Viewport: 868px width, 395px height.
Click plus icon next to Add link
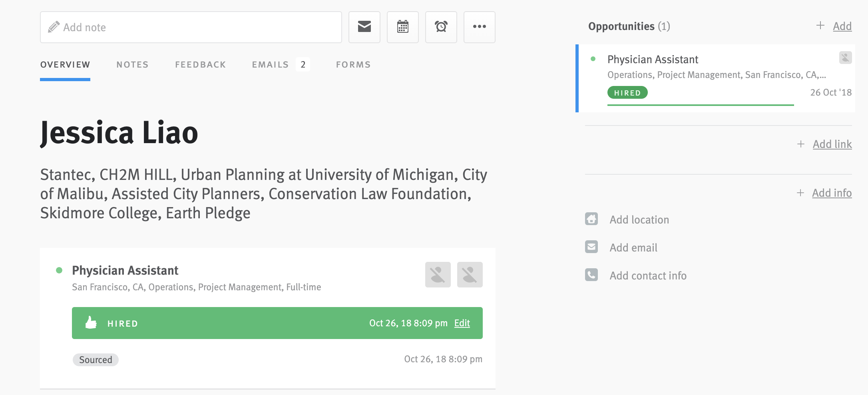coord(801,144)
